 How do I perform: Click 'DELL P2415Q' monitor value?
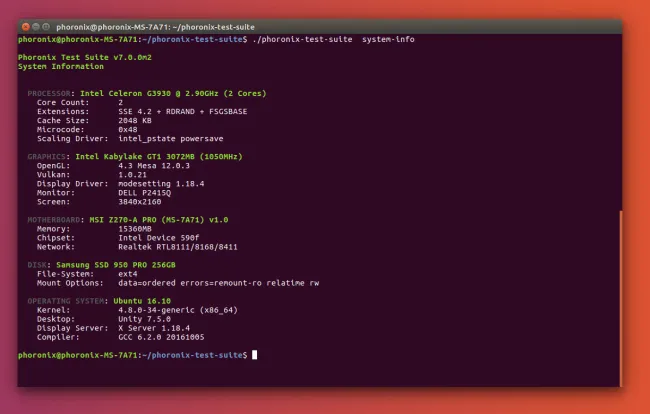coord(144,193)
